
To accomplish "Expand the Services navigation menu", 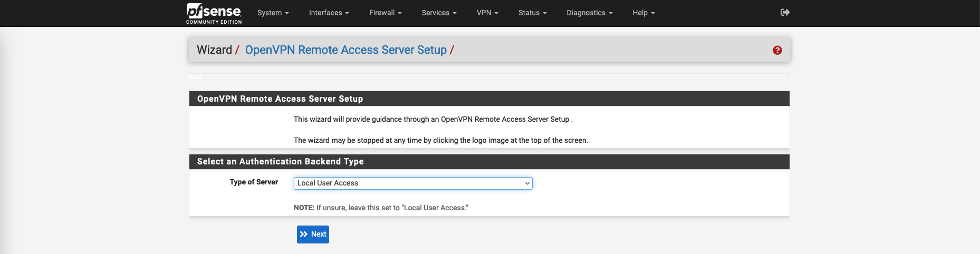I will click(x=439, y=13).
